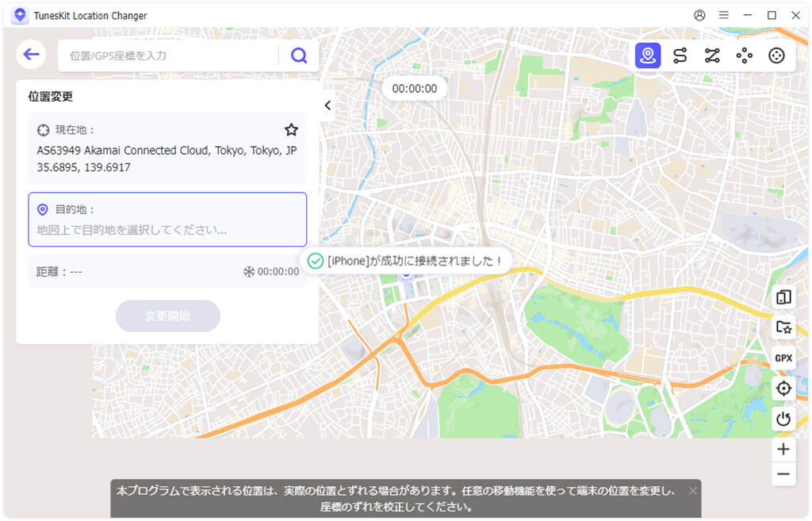
Task: Zoom out the map with minus
Action: tap(783, 474)
